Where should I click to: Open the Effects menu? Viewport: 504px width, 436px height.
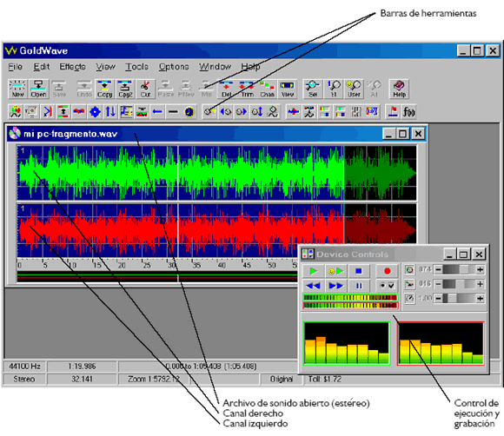coord(72,67)
